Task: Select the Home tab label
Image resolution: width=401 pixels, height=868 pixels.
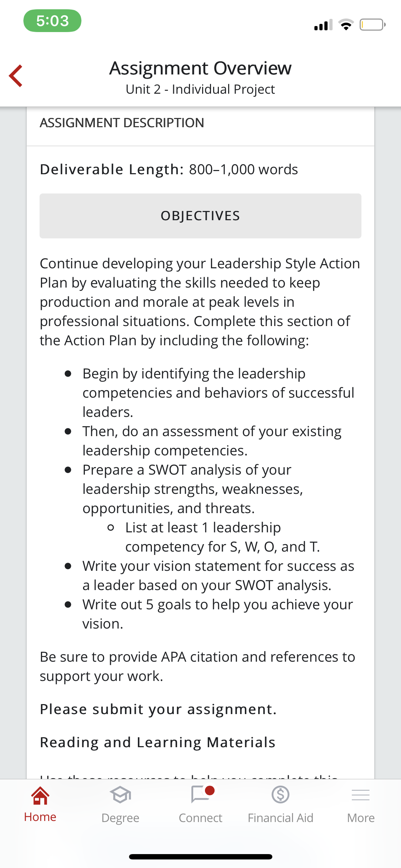Action: (40, 817)
